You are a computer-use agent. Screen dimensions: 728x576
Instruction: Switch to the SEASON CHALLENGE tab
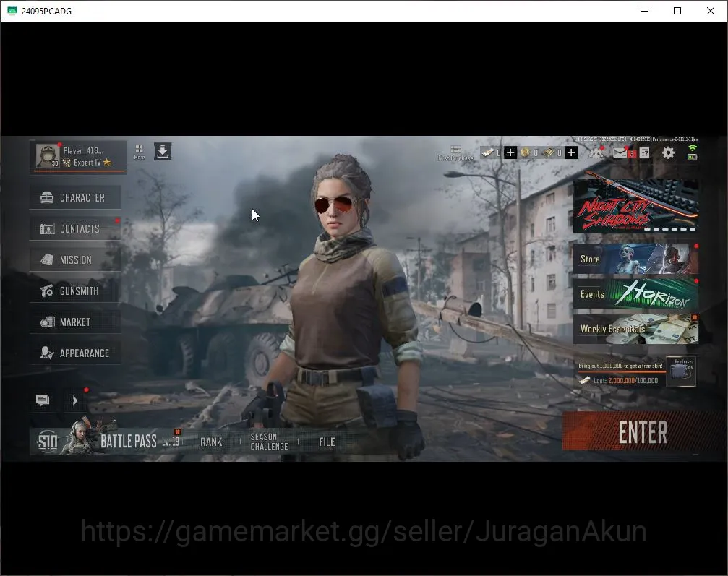click(x=269, y=442)
